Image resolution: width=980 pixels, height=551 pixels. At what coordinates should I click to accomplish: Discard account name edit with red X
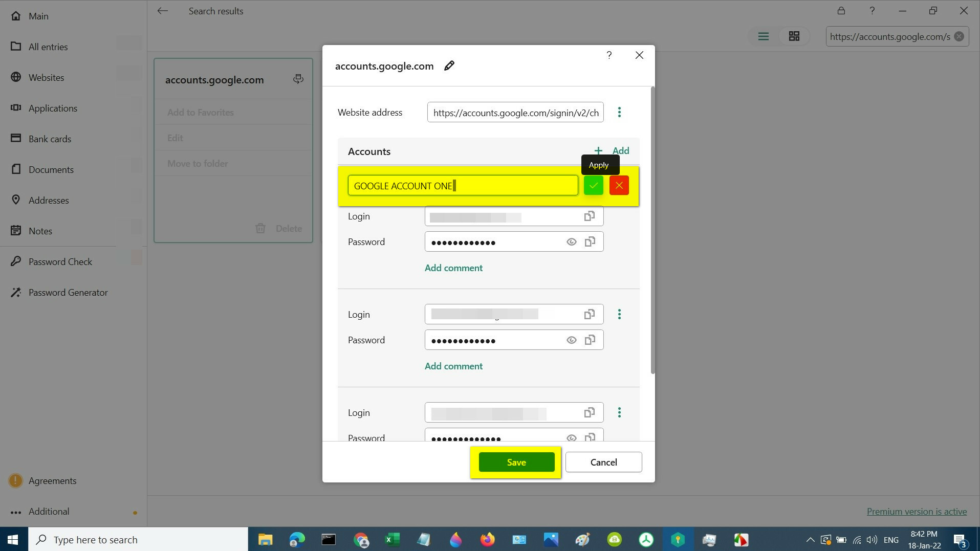619,185
